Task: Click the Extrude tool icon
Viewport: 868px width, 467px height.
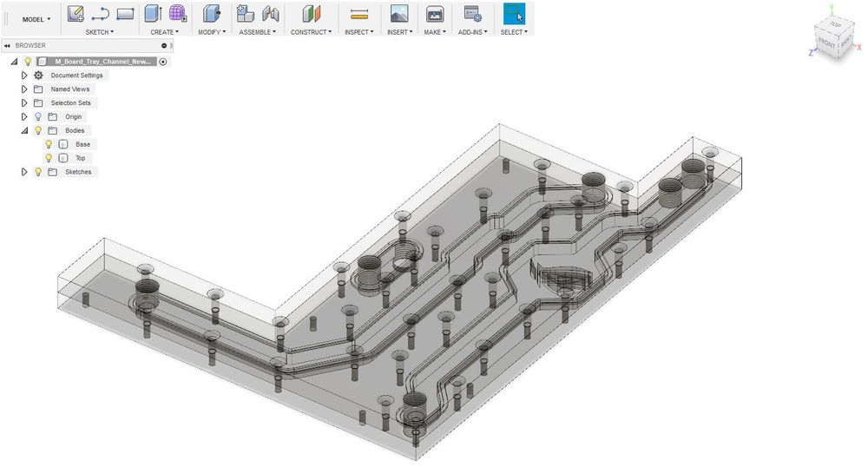Action: (x=153, y=14)
